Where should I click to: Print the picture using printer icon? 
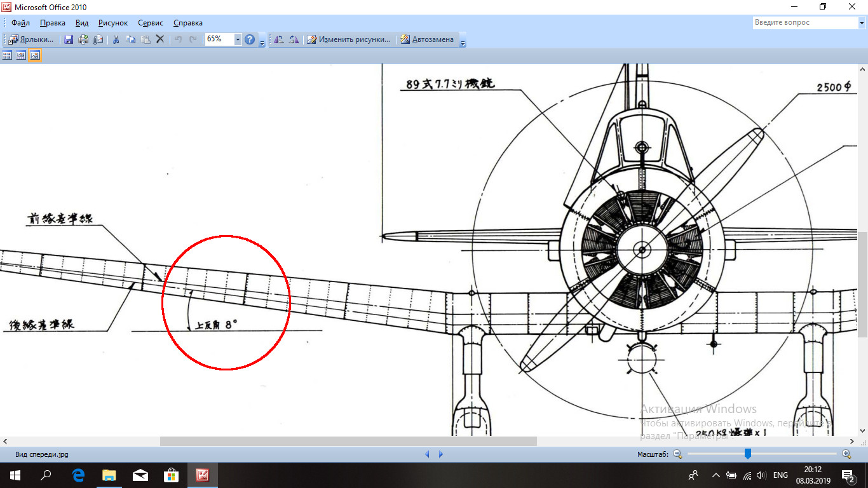click(x=83, y=39)
